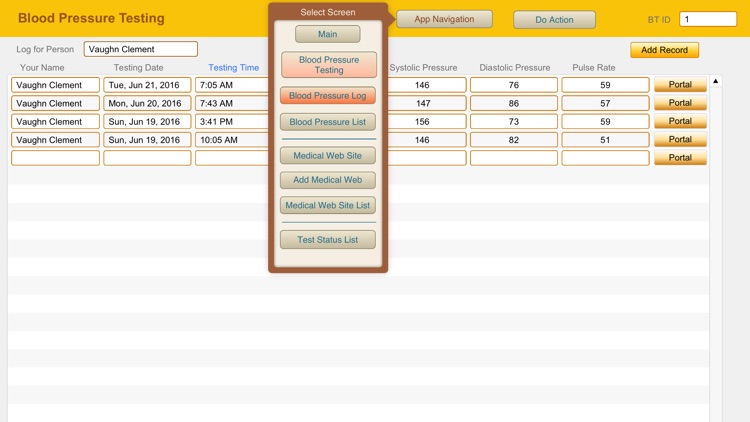Choose Medical Web Site from popover
This screenshot has width=750, height=422.
click(x=328, y=155)
